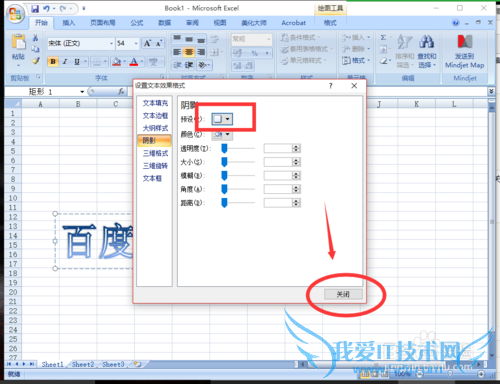Undo the last action
500x384 pixels.
coord(46,9)
